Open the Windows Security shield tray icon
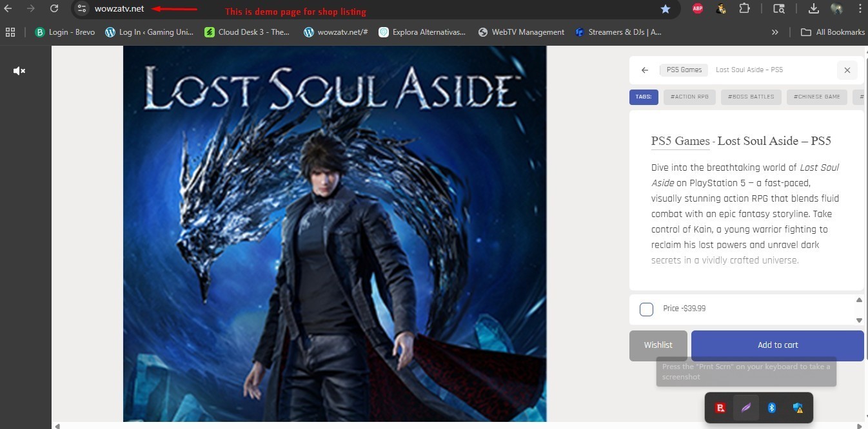 click(x=798, y=408)
